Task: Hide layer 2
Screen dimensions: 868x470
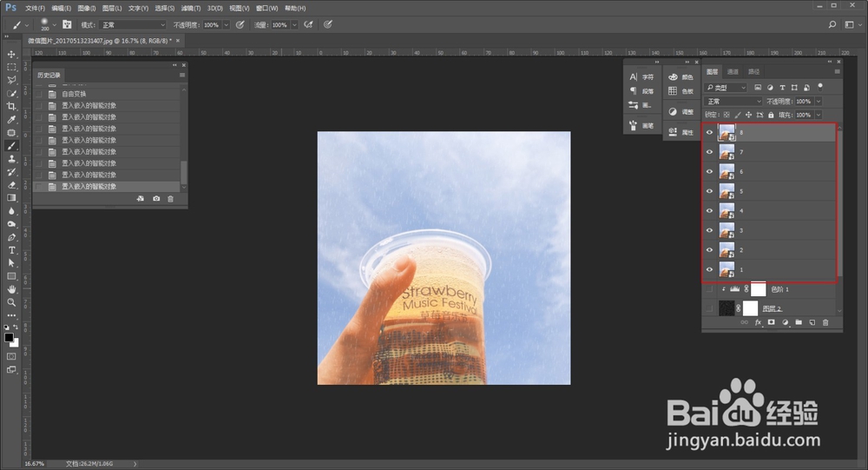Action: tap(709, 250)
